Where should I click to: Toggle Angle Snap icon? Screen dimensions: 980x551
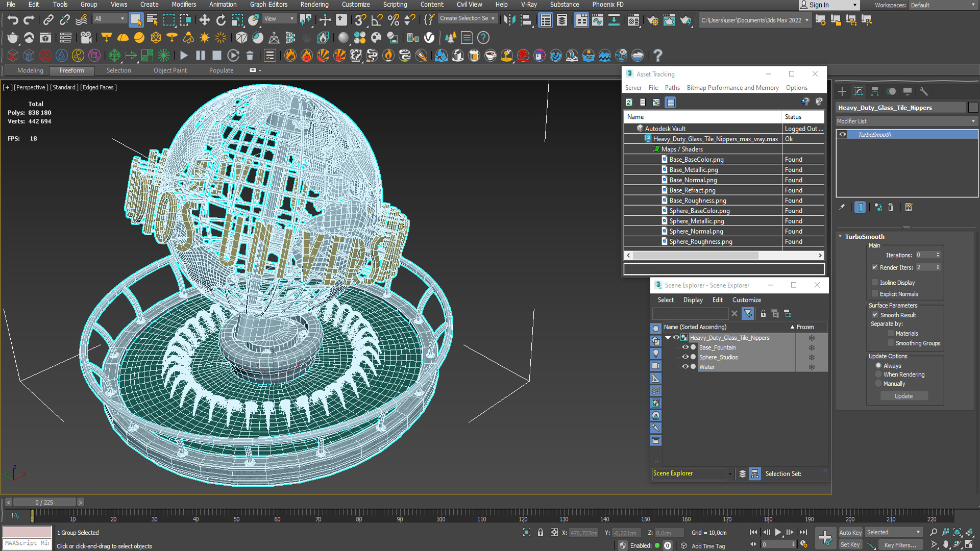(377, 20)
